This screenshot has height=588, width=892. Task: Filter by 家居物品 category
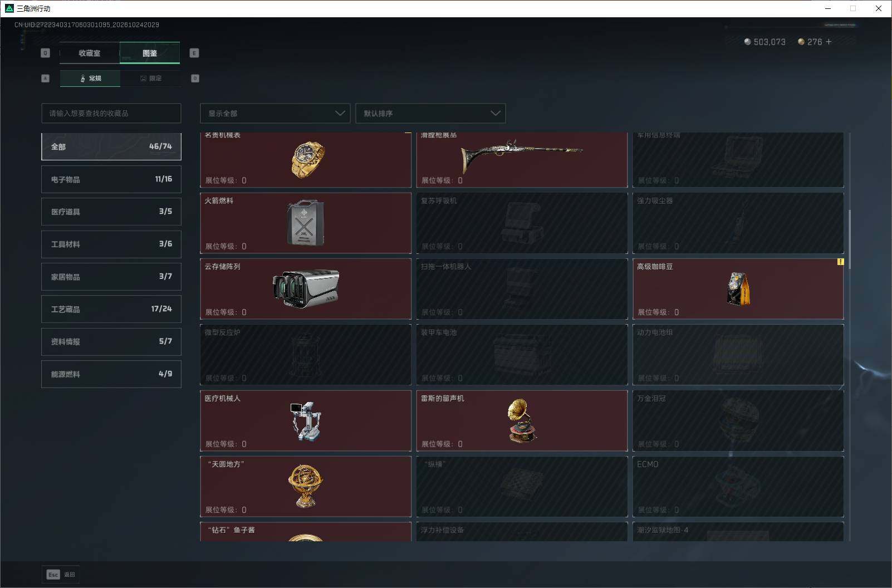point(111,277)
